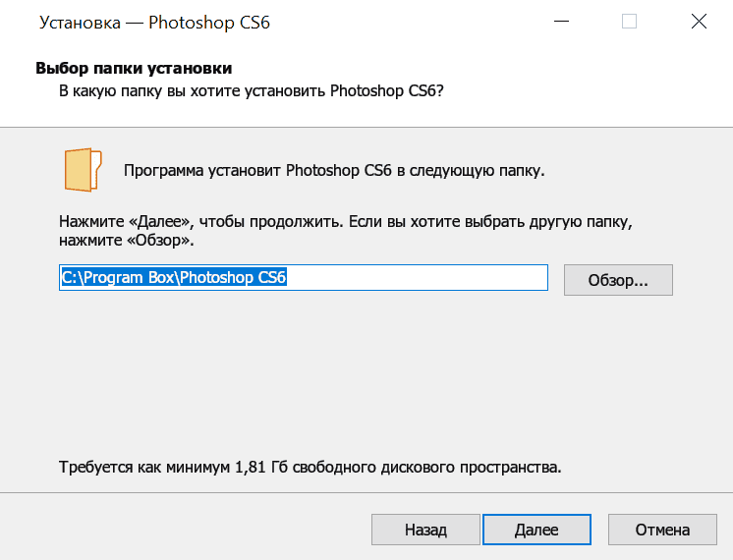Click the orange folder icon
The height and width of the screenshot is (560, 733).
click(x=83, y=170)
